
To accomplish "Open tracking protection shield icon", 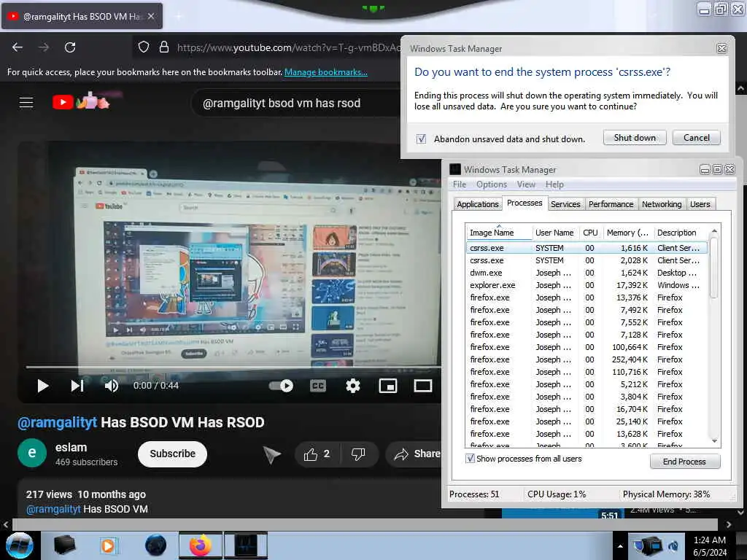I will pyautogui.click(x=144, y=47).
